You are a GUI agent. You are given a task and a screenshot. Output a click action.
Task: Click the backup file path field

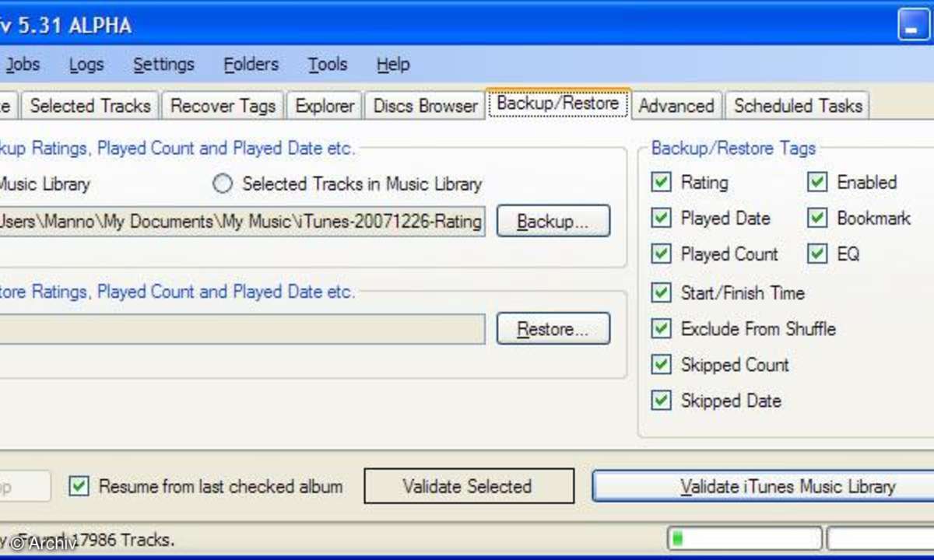click(x=242, y=222)
